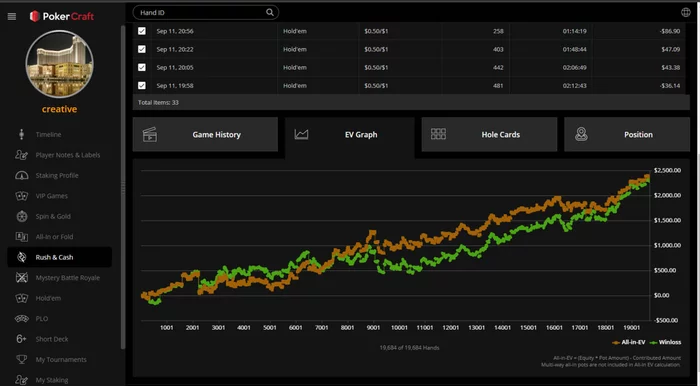
Task: Click the PokerCraft logo
Action: pyautogui.click(x=62, y=17)
